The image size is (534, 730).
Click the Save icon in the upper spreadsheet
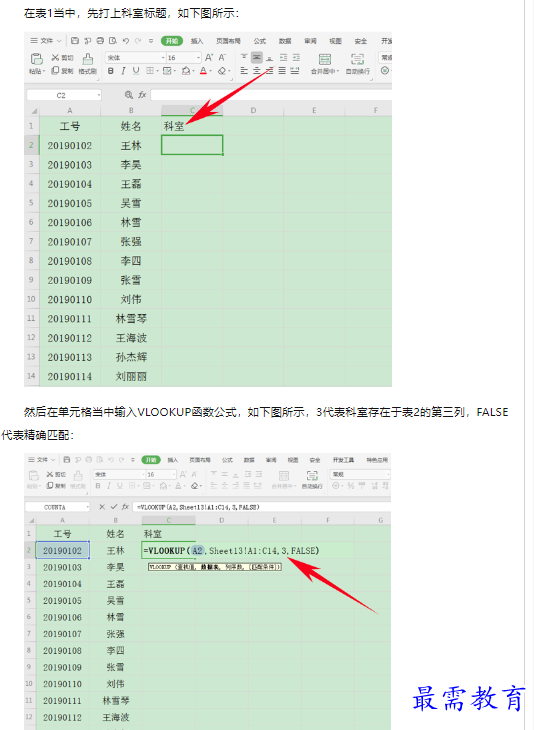[75, 41]
